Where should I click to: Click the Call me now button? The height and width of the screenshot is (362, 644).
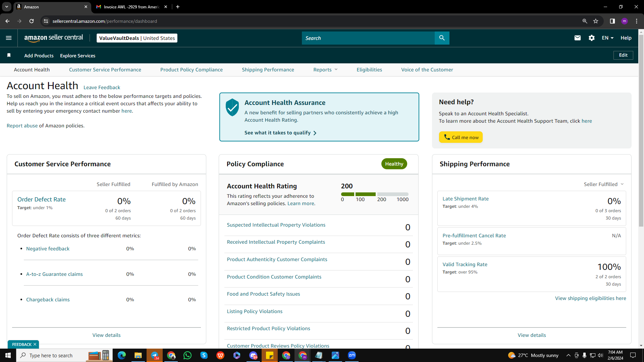coord(461,137)
